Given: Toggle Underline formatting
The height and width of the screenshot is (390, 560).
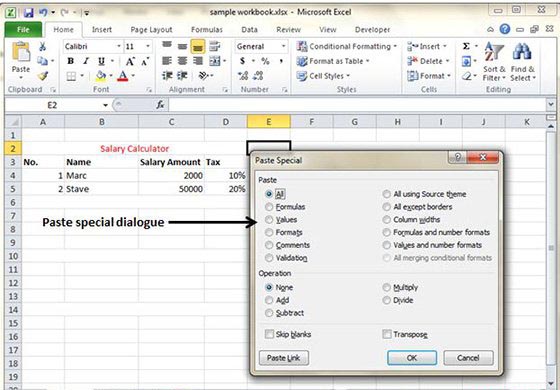Looking at the screenshot, I should click(x=101, y=61).
